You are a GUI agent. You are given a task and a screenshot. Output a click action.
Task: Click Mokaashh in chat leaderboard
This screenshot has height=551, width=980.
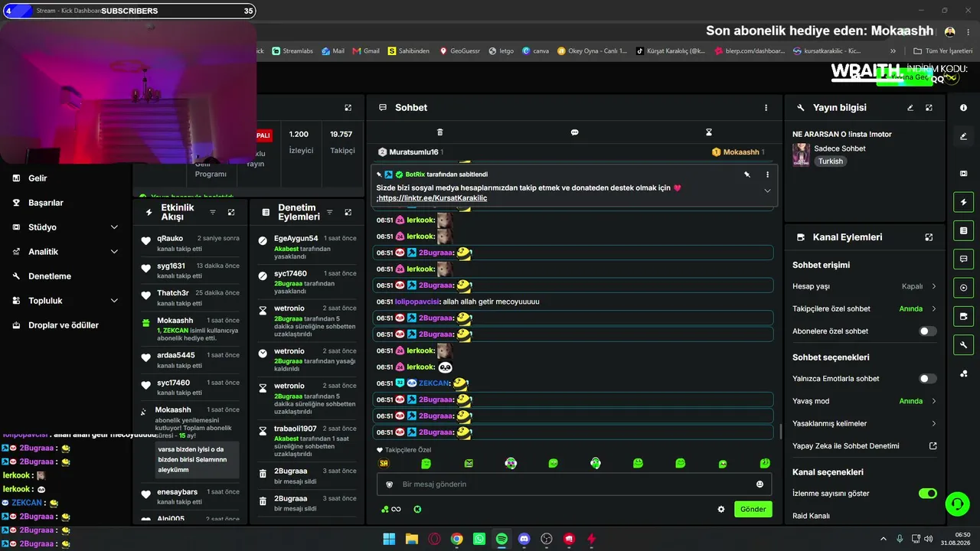[741, 152]
